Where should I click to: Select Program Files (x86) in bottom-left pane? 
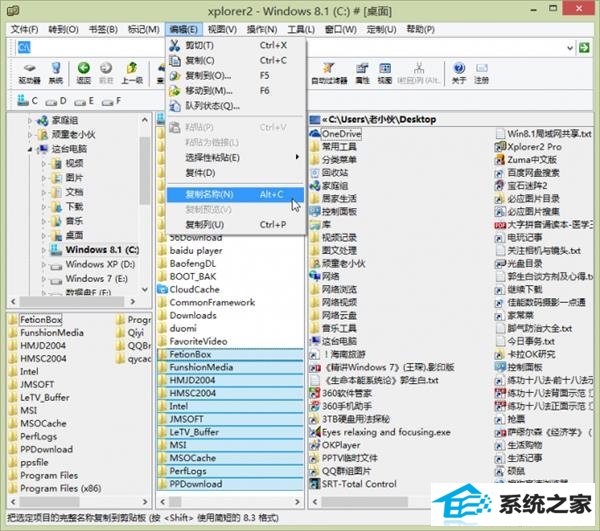(x=60, y=488)
